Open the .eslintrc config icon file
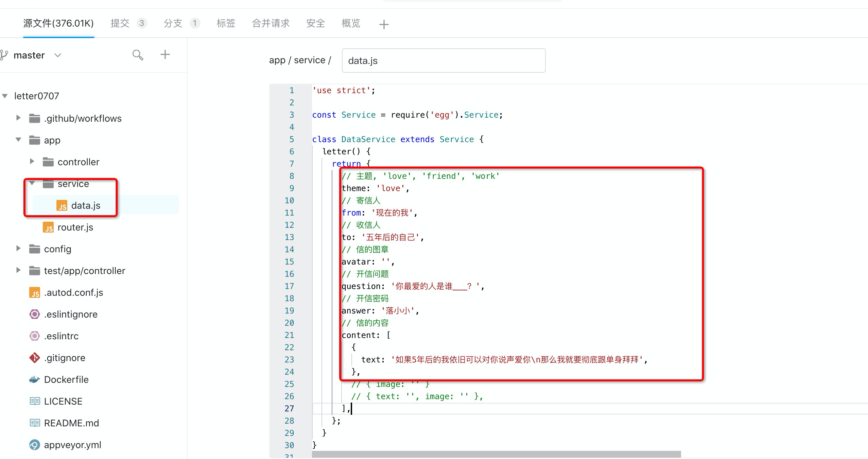 pyautogui.click(x=35, y=336)
